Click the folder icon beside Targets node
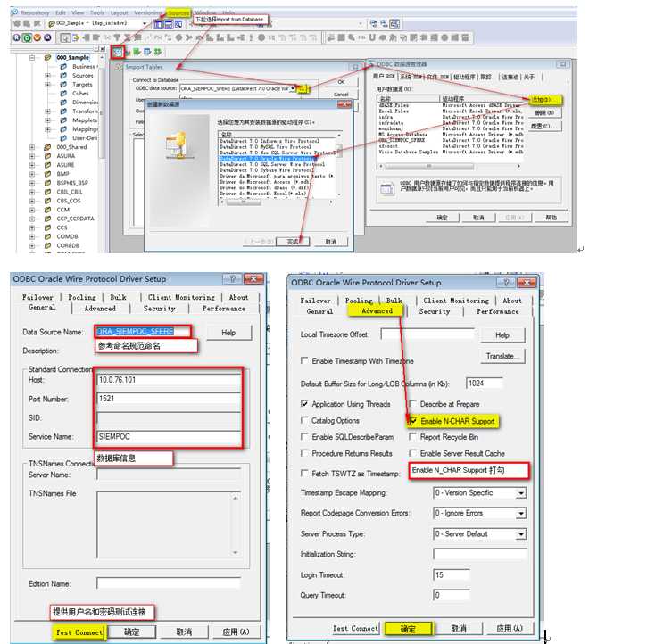Screen dimensions: 647x644 pos(63,85)
